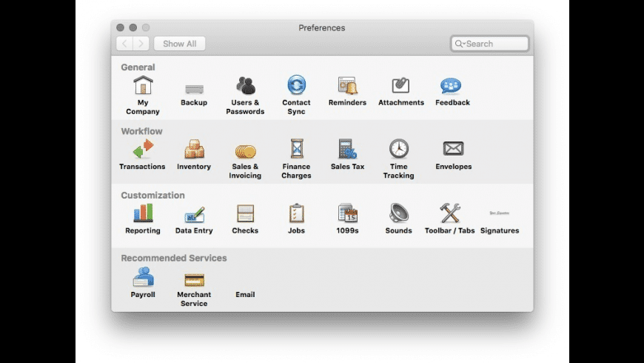Close the Preferences window

point(120,27)
